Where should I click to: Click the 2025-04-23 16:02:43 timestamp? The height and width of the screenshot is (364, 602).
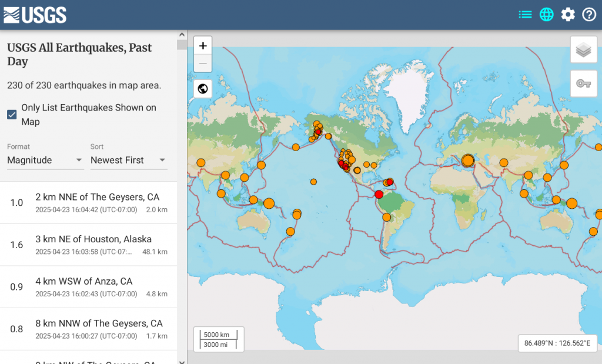click(86, 294)
